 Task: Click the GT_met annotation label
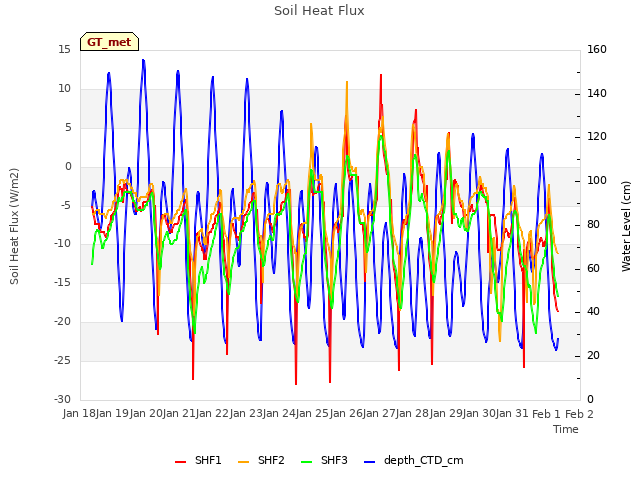(x=109, y=42)
